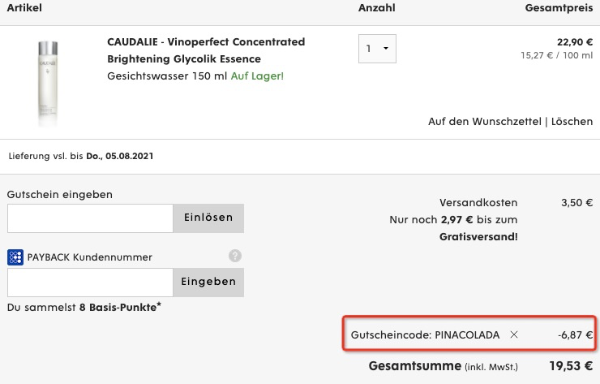Focus the PAYBACK Kundennummer input field

pos(90,282)
